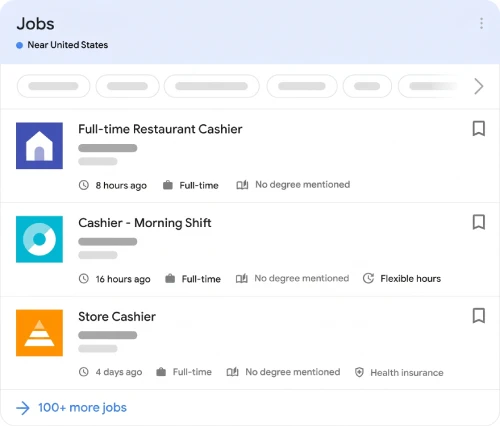Toggle bookmark on Store Cashier listing
Image resolution: width=500 pixels, height=426 pixels.
(x=479, y=316)
